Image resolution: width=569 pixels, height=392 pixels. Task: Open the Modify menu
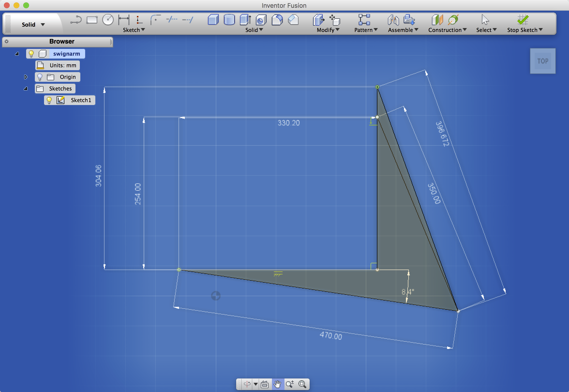[x=328, y=30]
